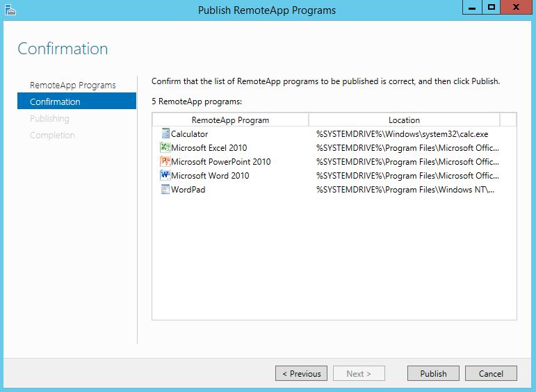536x392 pixels.
Task: Click the Microsoft Excel 2010 icon
Action: (x=165, y=148)
